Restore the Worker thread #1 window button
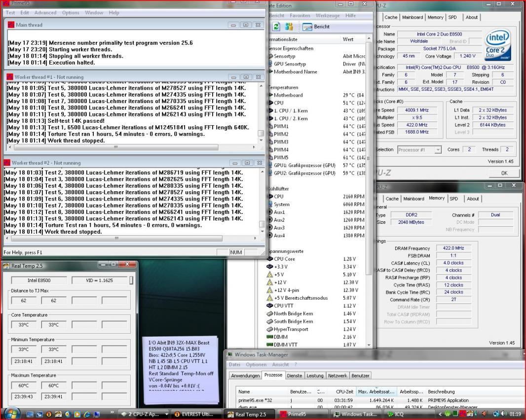The height and width of the screenshot is (420, 526). coord(246,77)
